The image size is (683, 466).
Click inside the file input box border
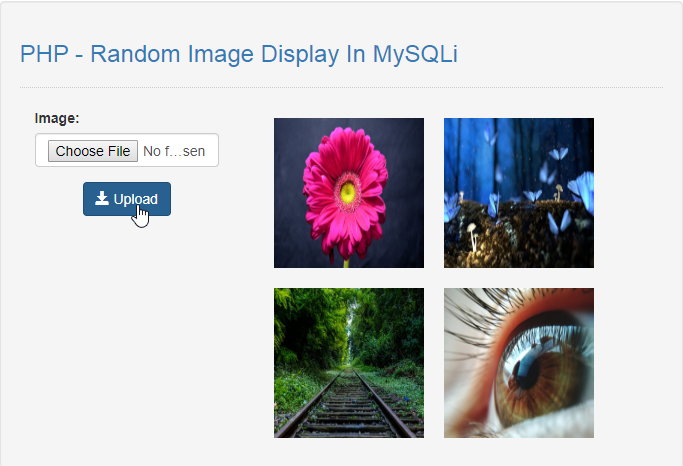(127, 150)
